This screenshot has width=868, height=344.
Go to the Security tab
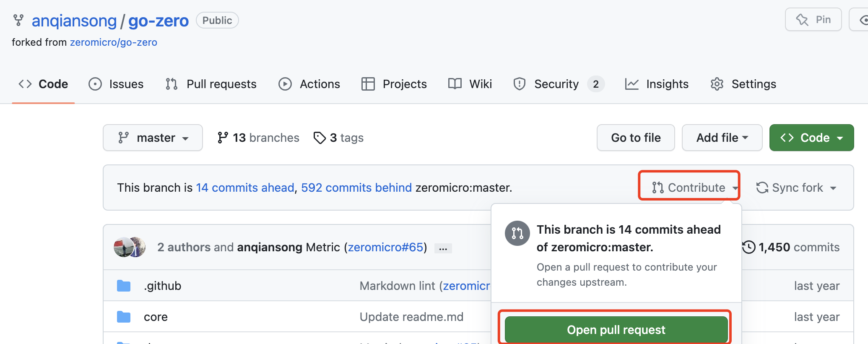coord(556,84)
